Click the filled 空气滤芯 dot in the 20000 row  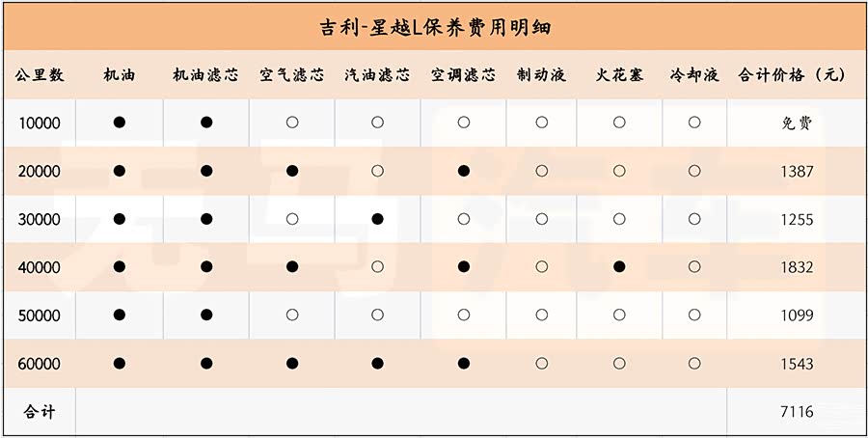click(292, 171)
